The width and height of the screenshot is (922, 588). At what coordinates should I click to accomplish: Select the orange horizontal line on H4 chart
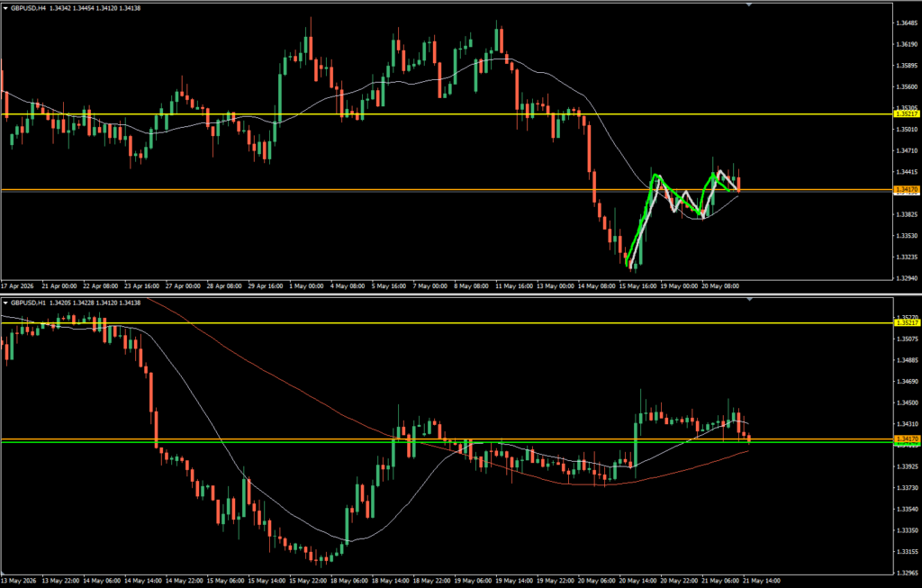pyautogui.click(x=447, y=189)
